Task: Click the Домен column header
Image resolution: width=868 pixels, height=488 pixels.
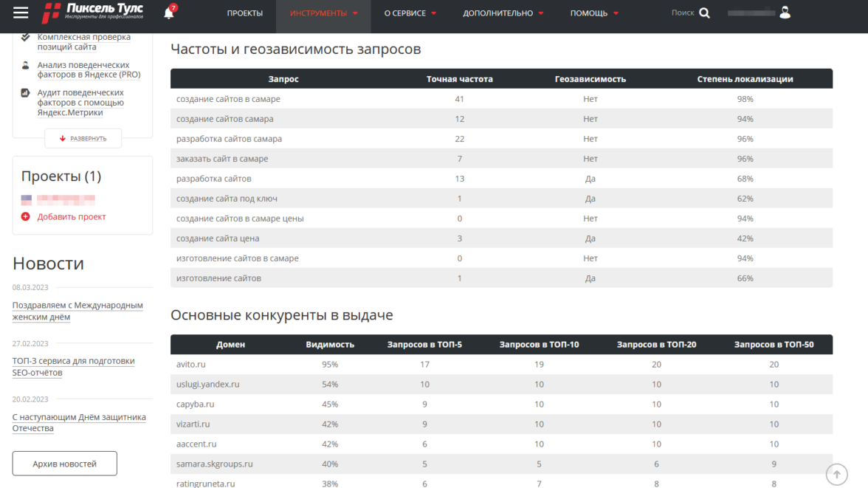Action: click(x=230, y=345)
